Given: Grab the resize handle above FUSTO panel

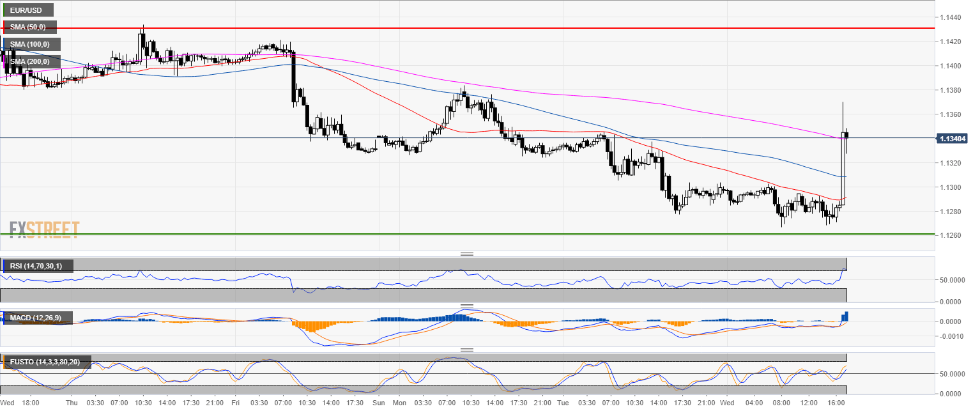Looking at the screenshot, I should click(467, 350).
